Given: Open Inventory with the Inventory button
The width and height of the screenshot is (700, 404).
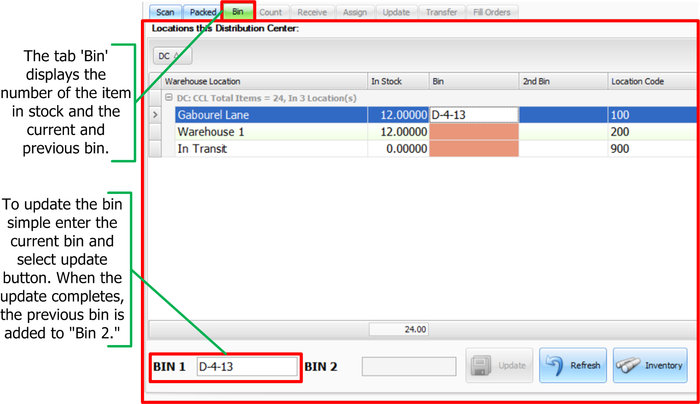Looking at the screenshot, I should pos(650,366).
